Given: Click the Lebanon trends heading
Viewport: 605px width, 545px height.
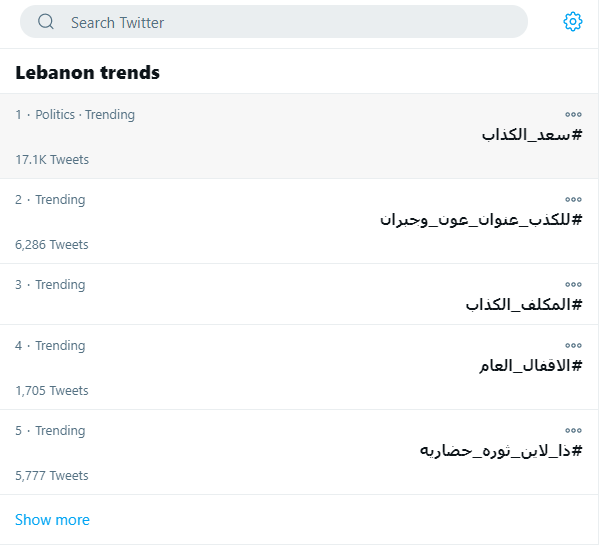Looking at the screenshot, I should (x=88, y=72).
